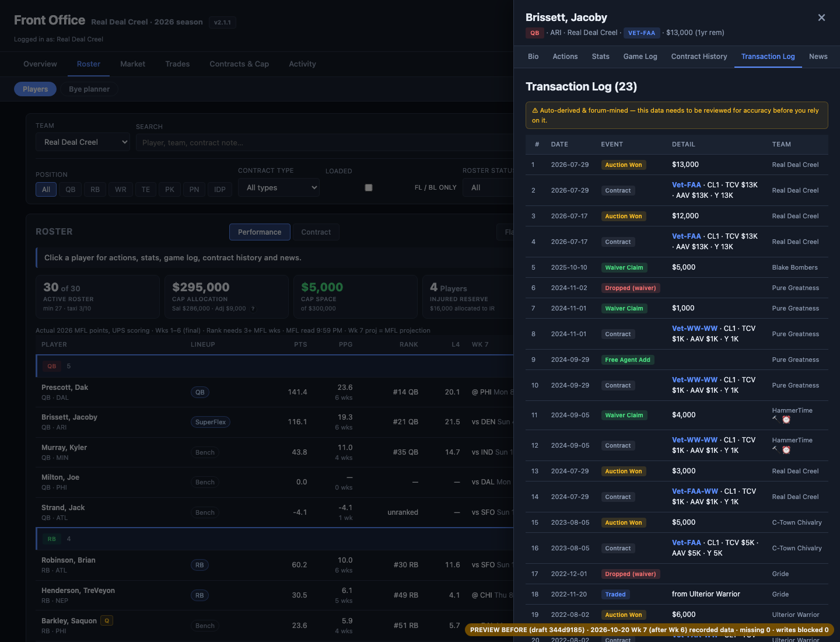Screen dimensions: 840x642
Task: Click the hammer icon in the $4,000 Waiver Claim row
Action: point(775,418)
